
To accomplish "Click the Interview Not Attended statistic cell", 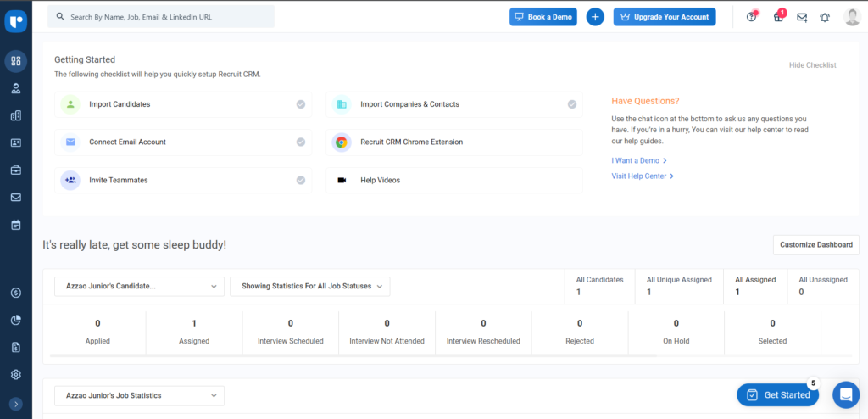I will 387,332.
